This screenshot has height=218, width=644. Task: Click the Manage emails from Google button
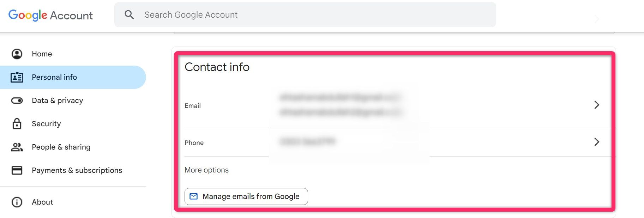(x=246, y=196)
